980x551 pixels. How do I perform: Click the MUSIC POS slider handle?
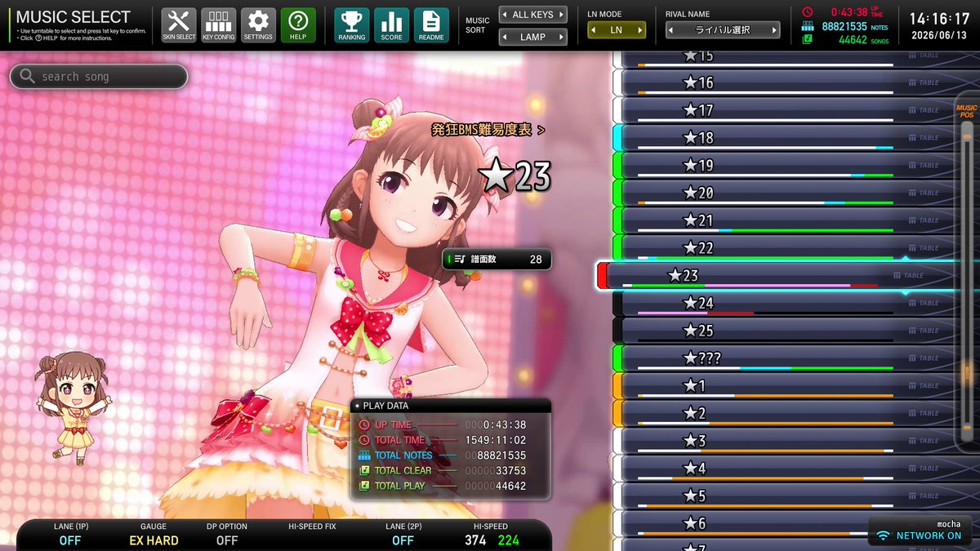coord(967,374)
